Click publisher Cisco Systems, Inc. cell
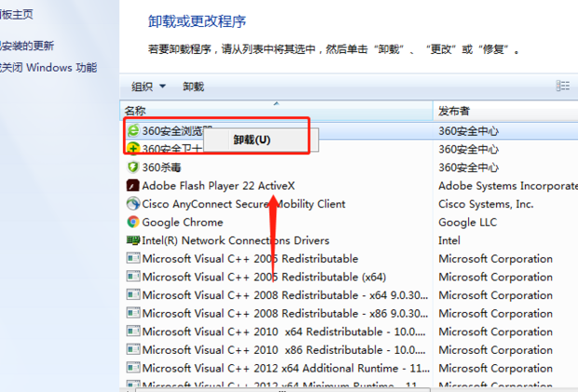Screen dimensions: 578x392 point(486,204)
